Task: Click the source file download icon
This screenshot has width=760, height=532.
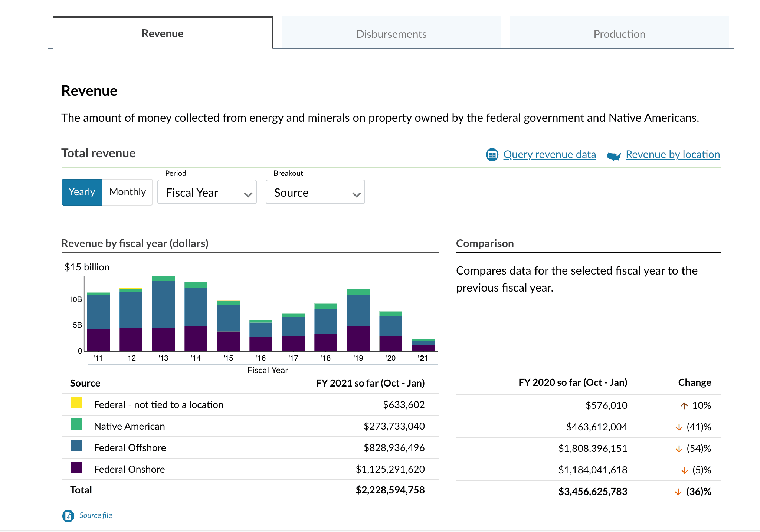Action: click(x=68, y=516)
